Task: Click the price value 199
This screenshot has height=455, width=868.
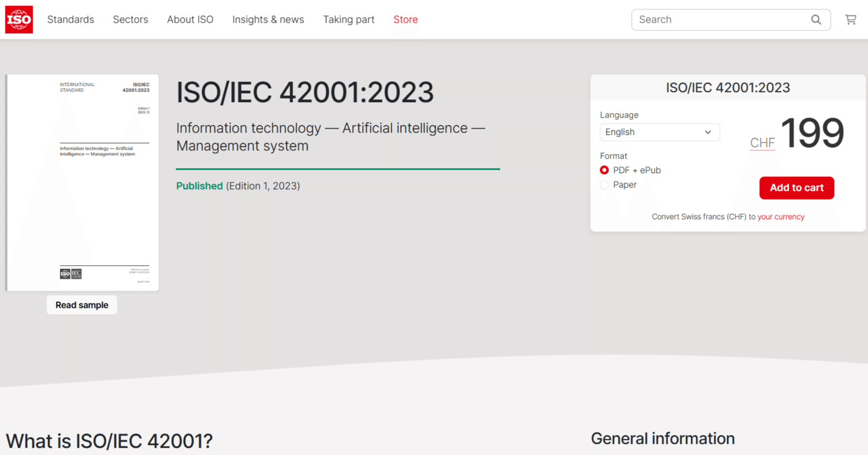Action: point(812,133)
